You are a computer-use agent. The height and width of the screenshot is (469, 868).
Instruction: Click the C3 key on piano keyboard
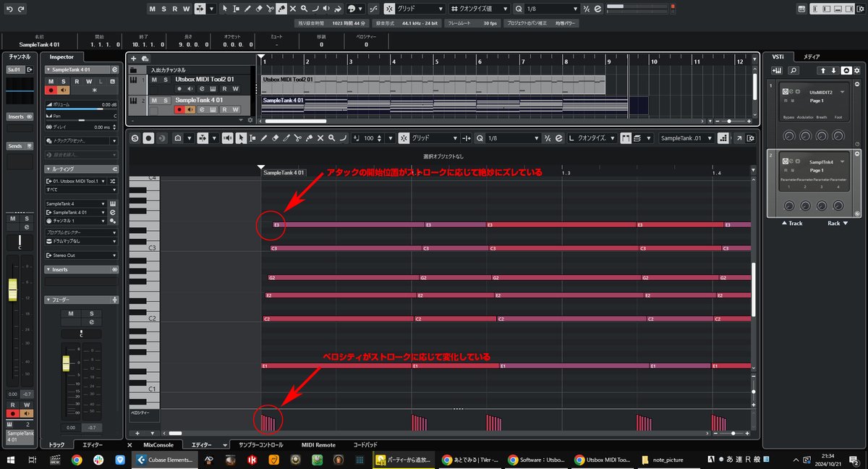point(144,248)
